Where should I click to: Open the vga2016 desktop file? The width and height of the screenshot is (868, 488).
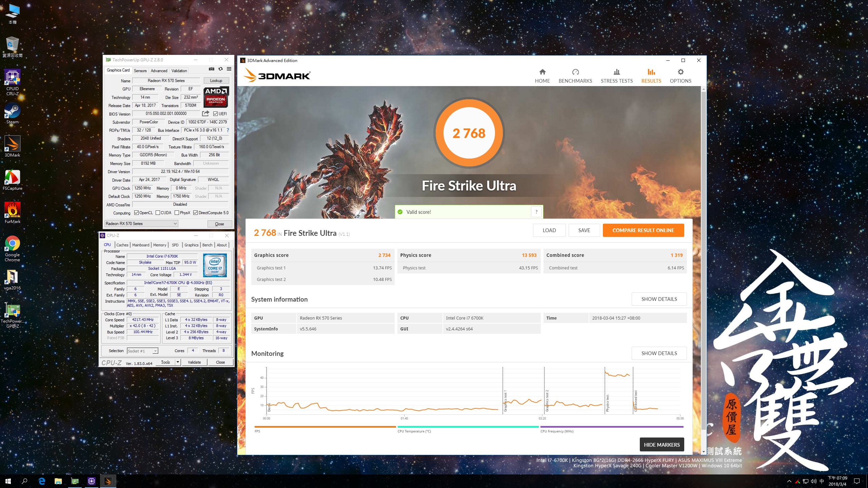[13, 280]
